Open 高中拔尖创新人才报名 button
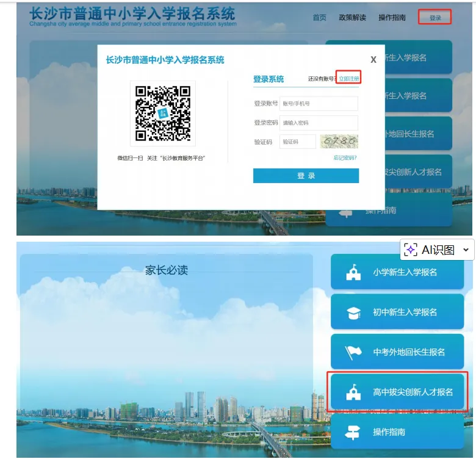476x459 pixels. click(x=397, y=392)
